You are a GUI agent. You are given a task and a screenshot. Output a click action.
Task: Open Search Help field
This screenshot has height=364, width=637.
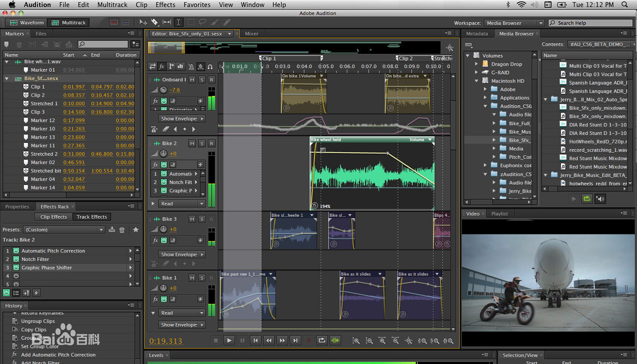(x=591, y=23)
